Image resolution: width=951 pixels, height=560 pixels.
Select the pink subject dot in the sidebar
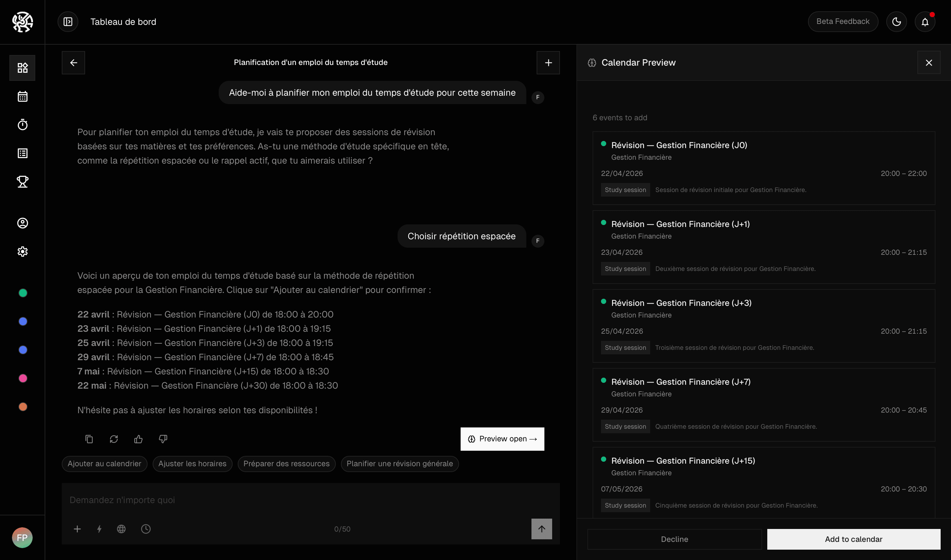point(23,378)
